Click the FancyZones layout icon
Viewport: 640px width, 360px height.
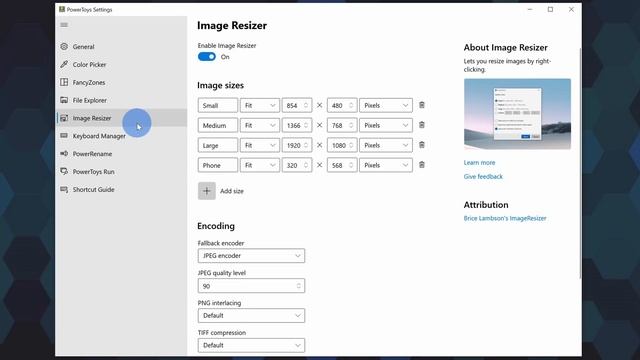(64, 82)
